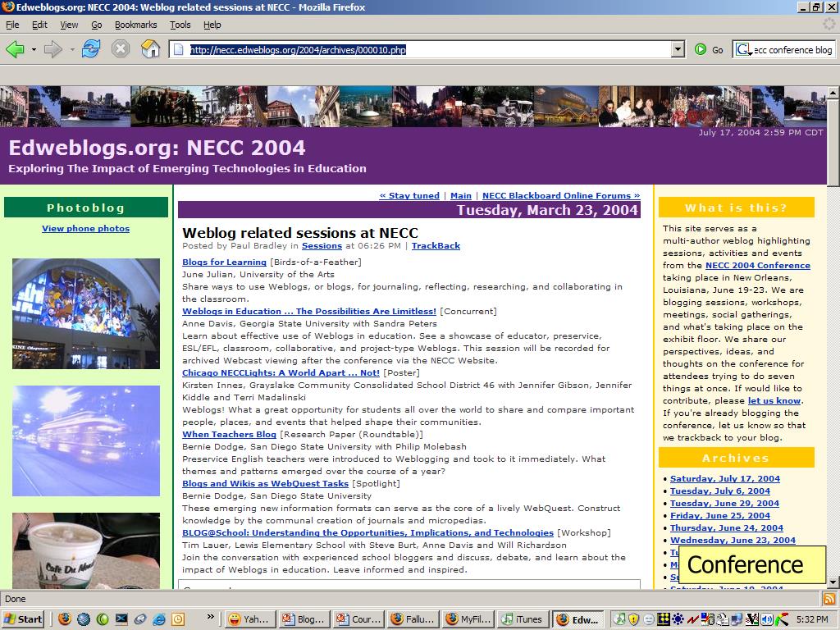Click the TrackBack link

436,246
